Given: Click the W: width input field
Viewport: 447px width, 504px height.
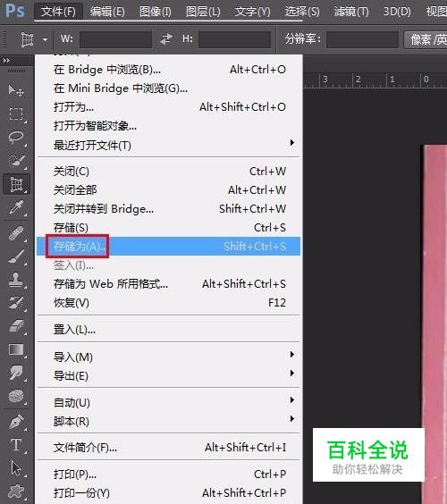Looking at the screenshot, I should click(x=115, y=39).
